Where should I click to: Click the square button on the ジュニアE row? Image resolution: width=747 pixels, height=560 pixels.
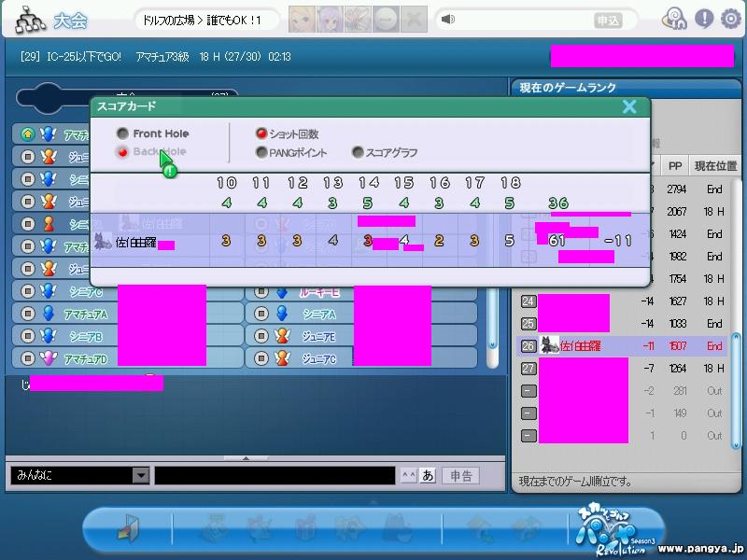click(x=261, y=336)
